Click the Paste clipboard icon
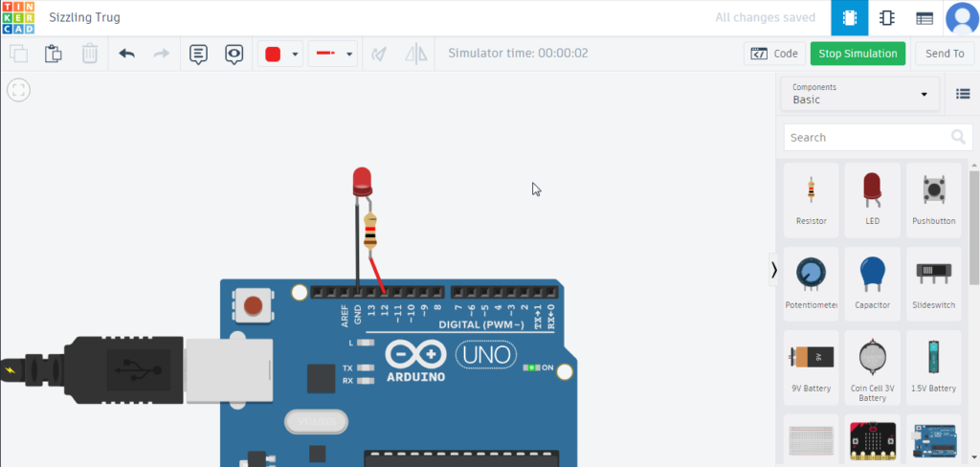 pos(54,54)
